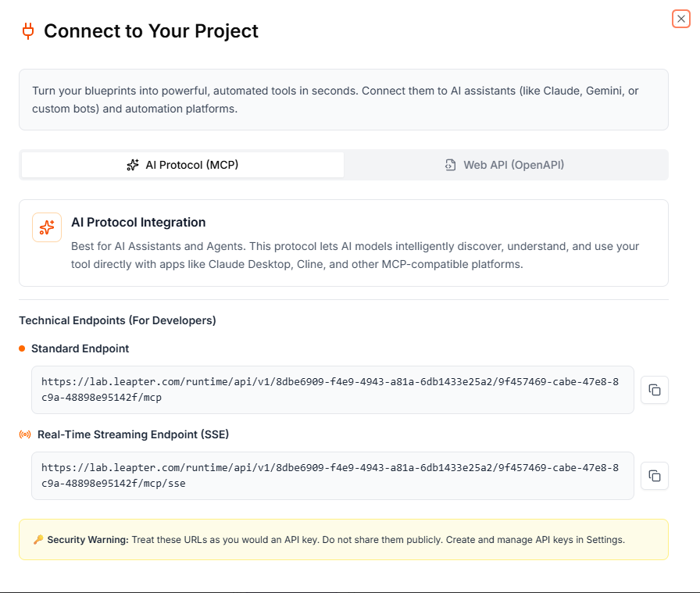Click the key icon in the Security Warning banner
The height and width of the screenshot is (593, 700).
41,539
